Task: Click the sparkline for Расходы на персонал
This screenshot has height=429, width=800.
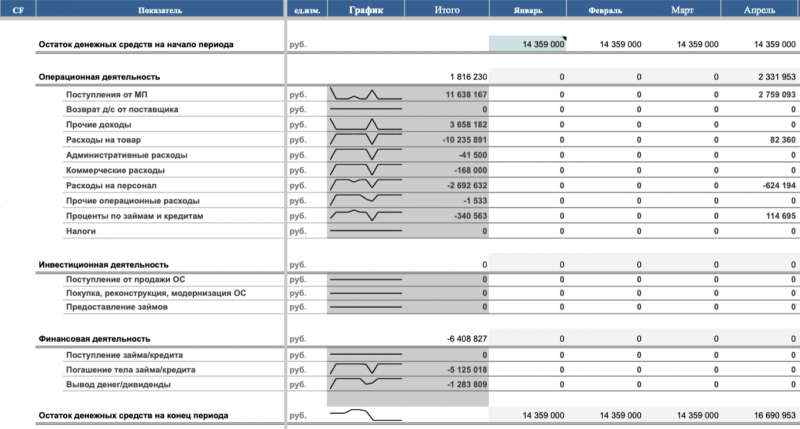Action: click(x=366, y=185)
